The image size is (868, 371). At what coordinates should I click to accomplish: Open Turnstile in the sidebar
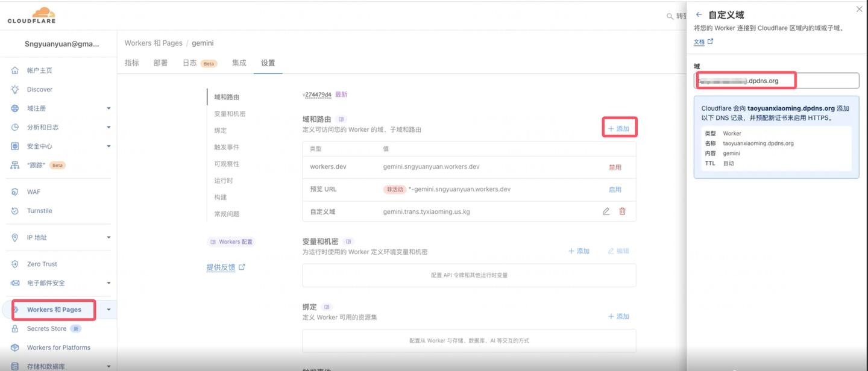coord(39,211)
